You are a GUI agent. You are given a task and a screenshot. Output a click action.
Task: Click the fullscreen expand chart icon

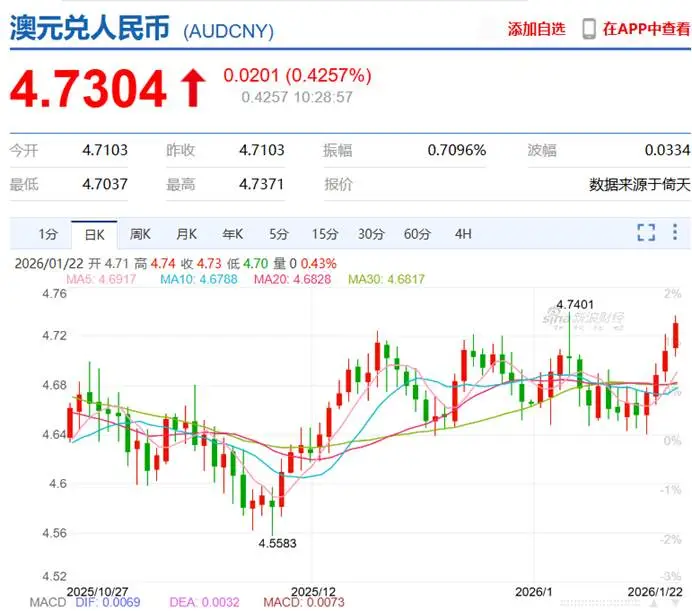(x=646, y=233)
